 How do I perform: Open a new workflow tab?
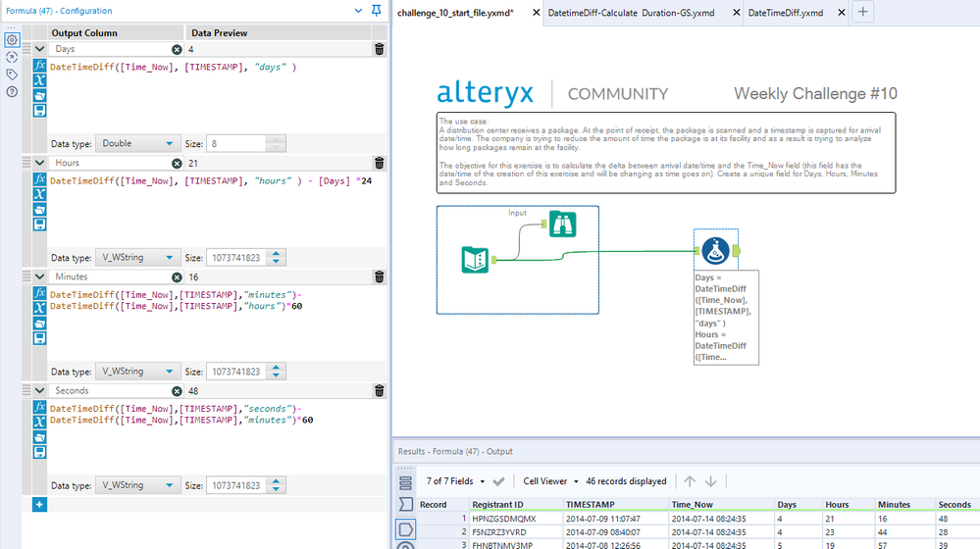tap(862, 13)
